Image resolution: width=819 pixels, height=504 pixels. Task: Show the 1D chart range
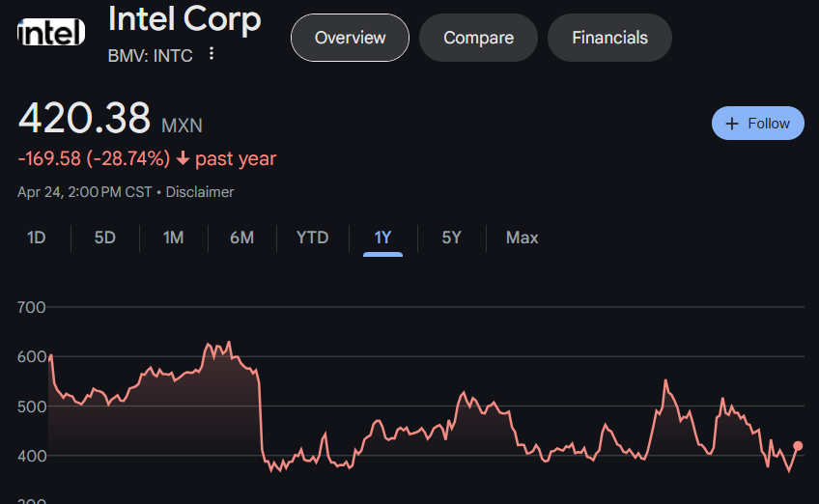(36, 238)
